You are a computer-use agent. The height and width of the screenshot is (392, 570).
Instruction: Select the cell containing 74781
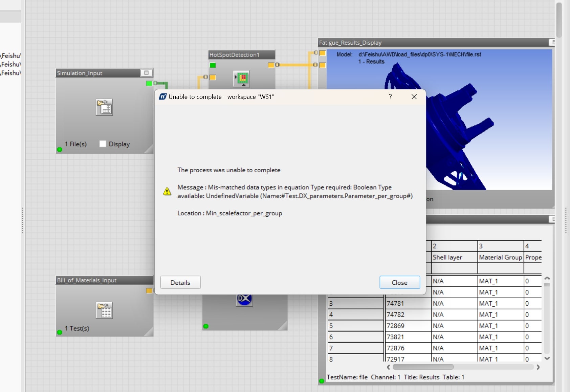click(408, 303)
